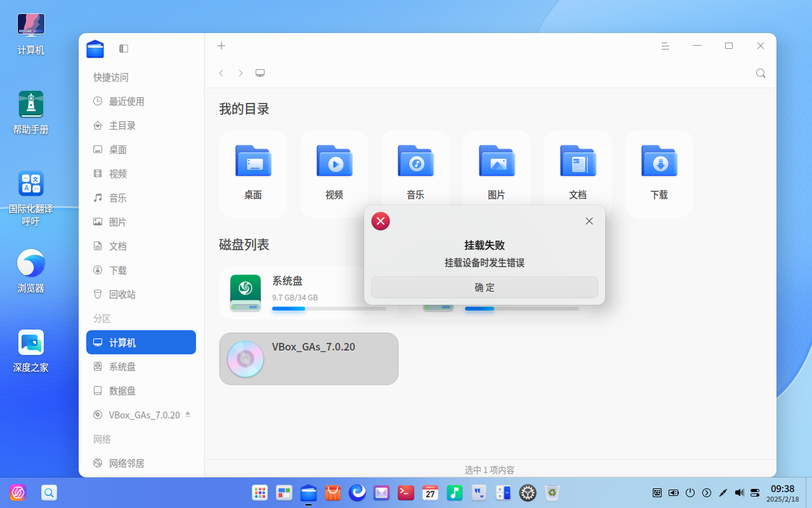Open 文档 in sidebar
Viewport: 812px width, 508px height.
pos(141,246)
